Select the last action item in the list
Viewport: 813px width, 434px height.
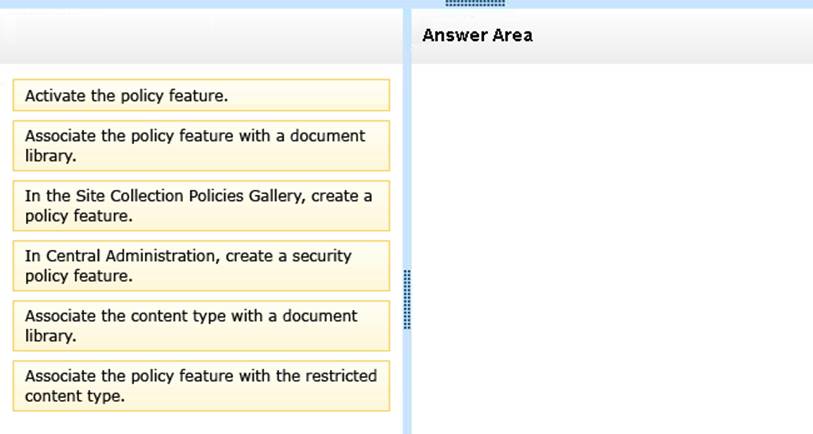point(201,386)
